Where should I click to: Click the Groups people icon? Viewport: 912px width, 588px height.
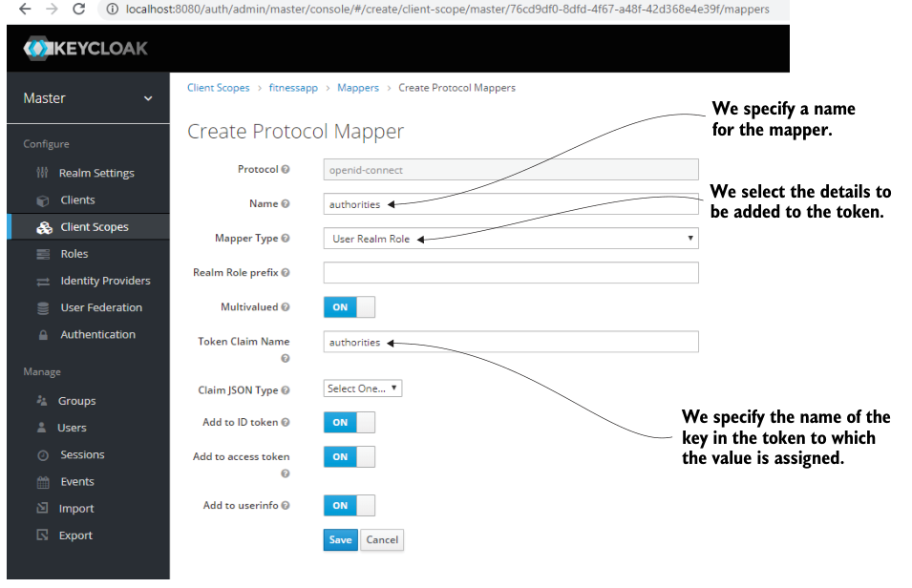click(42, 401)
